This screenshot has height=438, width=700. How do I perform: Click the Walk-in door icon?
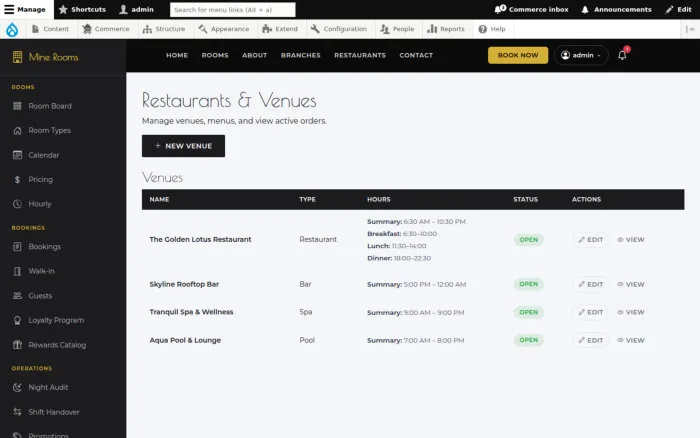click(x=17, y=271)
